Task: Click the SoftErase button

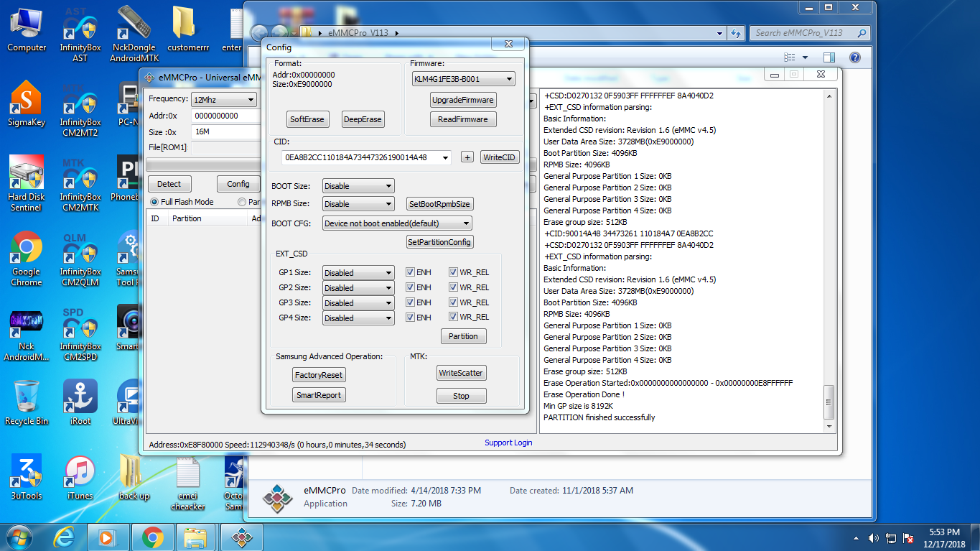Action: (307, 119)
